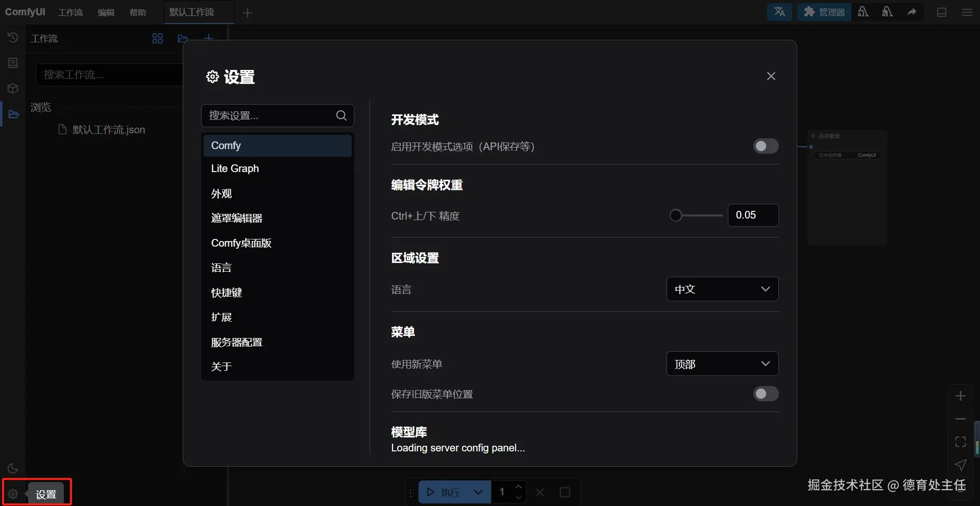
Task: Click the 0.05 precision value field
Action: 753,215
